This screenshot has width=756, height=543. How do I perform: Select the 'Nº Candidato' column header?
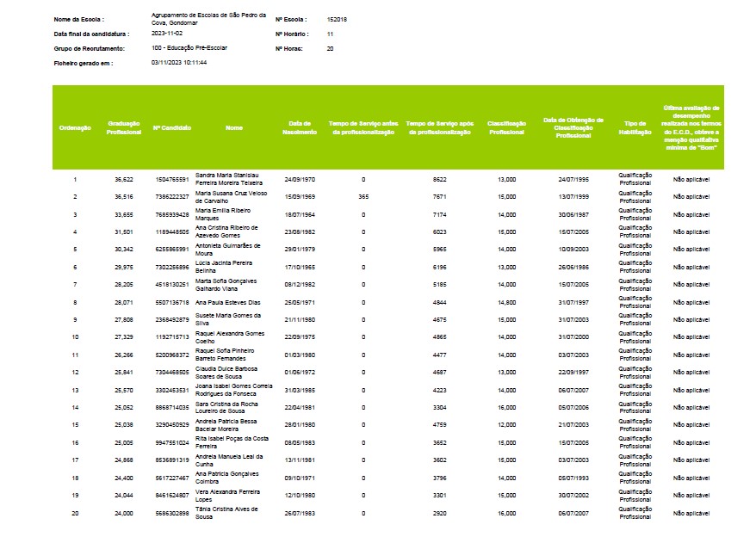click(x=172, y=127)
